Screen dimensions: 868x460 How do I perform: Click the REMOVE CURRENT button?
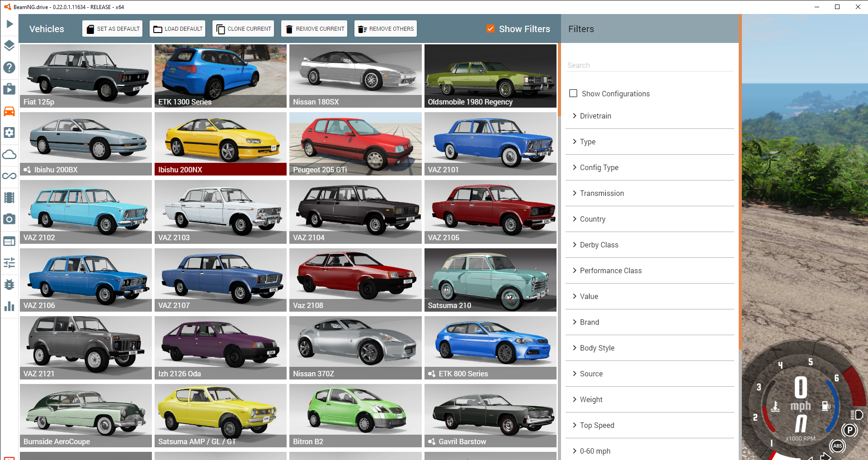pyautogui.click(x=314, y=28)
